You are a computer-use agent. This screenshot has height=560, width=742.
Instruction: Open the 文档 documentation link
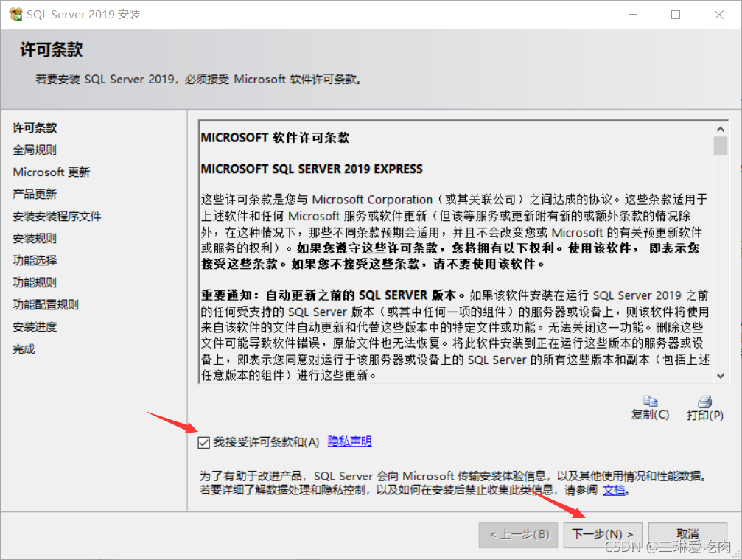[x=614, y=490]
